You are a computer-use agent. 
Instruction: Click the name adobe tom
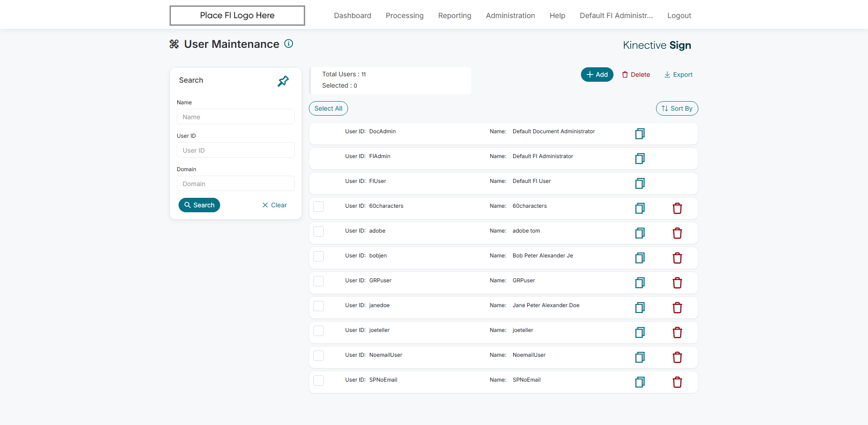[x=526, y=231]
